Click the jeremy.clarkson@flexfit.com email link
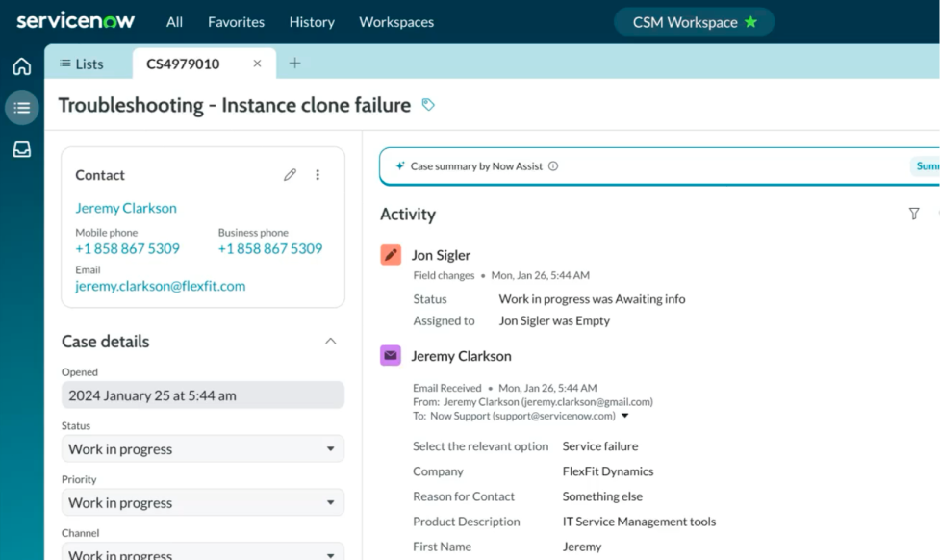The height and width of the screenshot is (560, 940). point(160,286)
